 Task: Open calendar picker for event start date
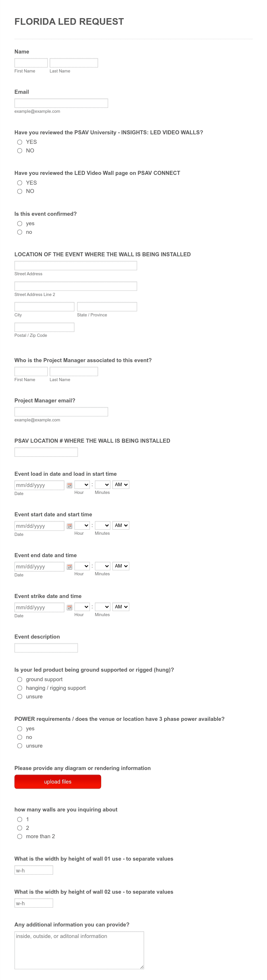point(69,526)
